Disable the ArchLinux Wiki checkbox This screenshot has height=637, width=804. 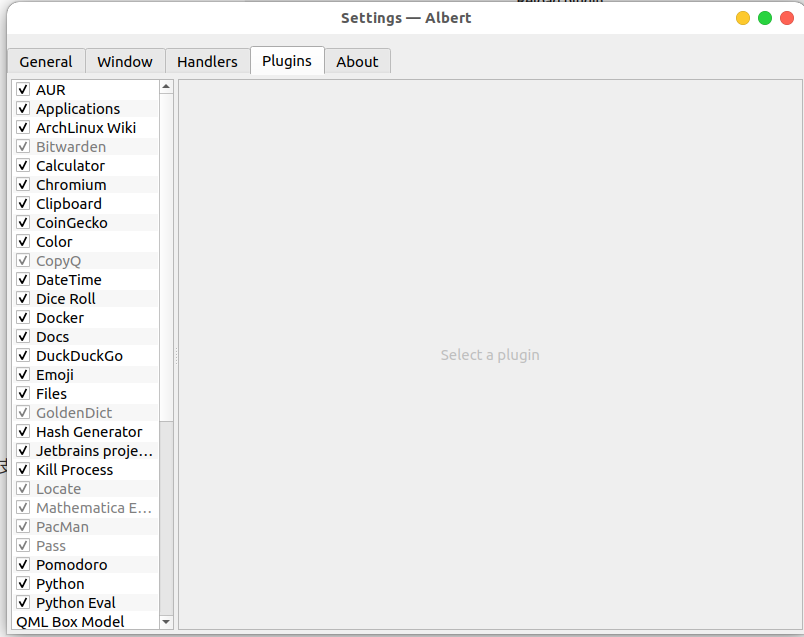coord(23,127)
